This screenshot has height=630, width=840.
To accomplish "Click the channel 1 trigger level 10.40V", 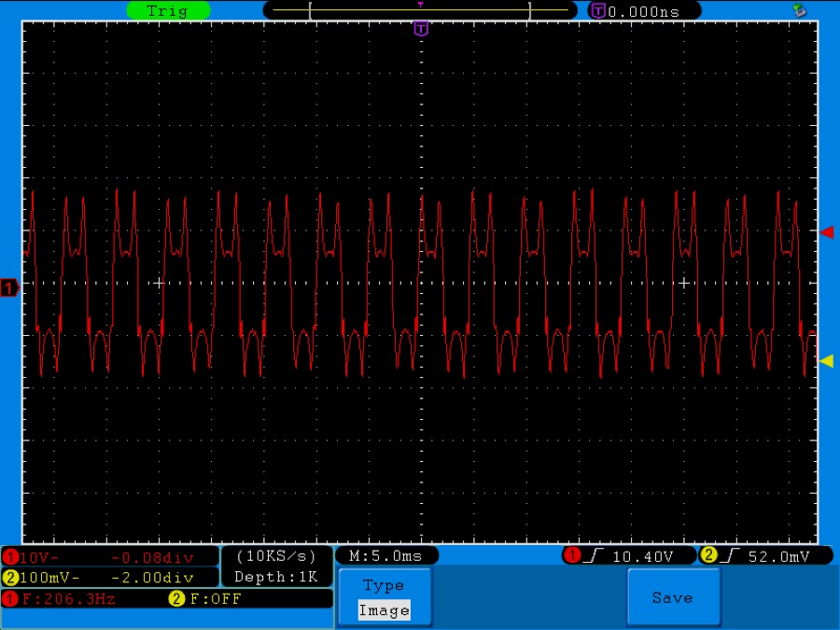I will click(x=642, y=556).
